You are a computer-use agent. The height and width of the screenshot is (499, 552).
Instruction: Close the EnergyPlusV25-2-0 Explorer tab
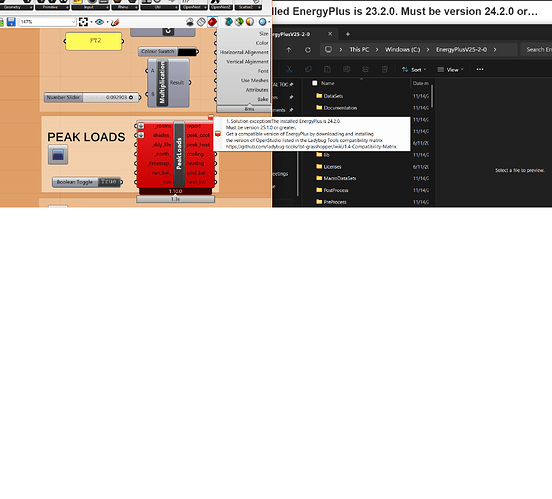330,34
